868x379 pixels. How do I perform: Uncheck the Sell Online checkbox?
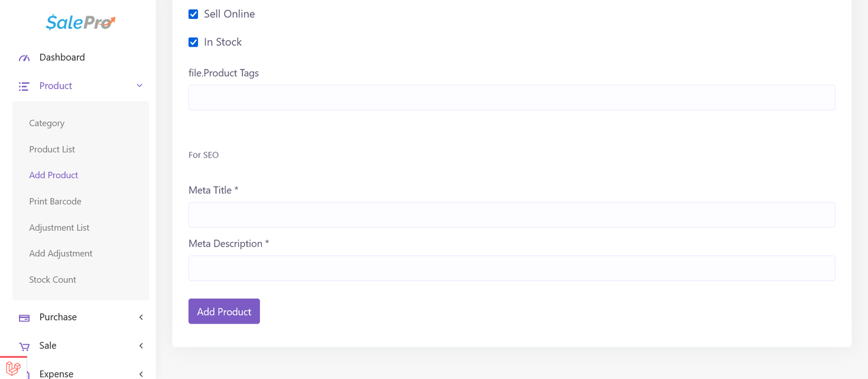point(193,14)
